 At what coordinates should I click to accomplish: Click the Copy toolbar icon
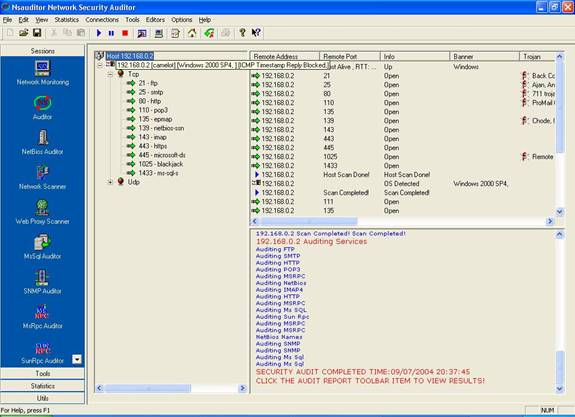pyautogui.click(x=67, y=33)
